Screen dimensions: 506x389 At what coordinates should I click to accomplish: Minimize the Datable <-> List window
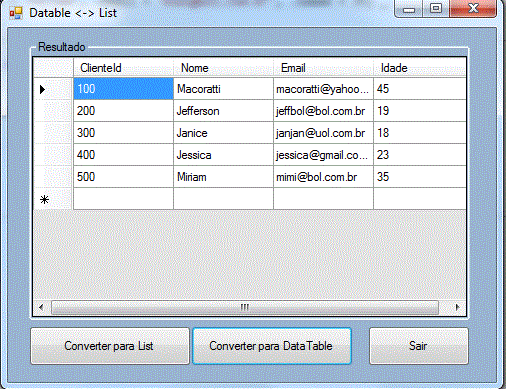coord(409,9)
